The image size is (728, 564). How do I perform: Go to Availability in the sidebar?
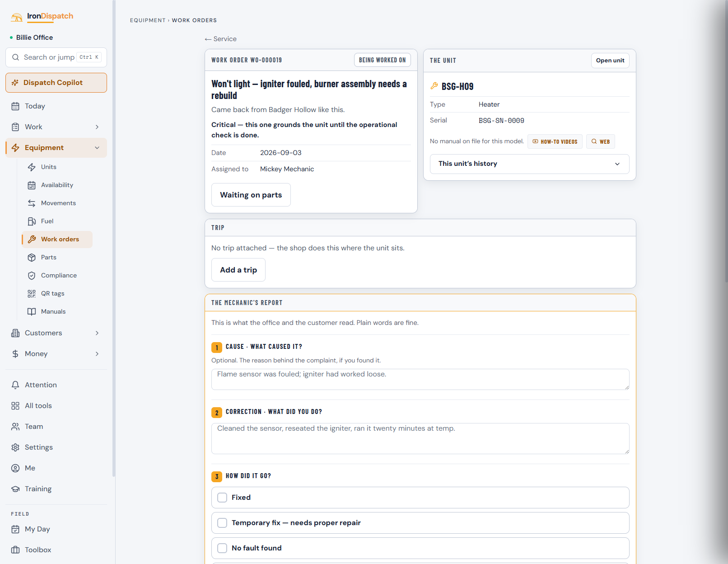click(x=57, y=185)
